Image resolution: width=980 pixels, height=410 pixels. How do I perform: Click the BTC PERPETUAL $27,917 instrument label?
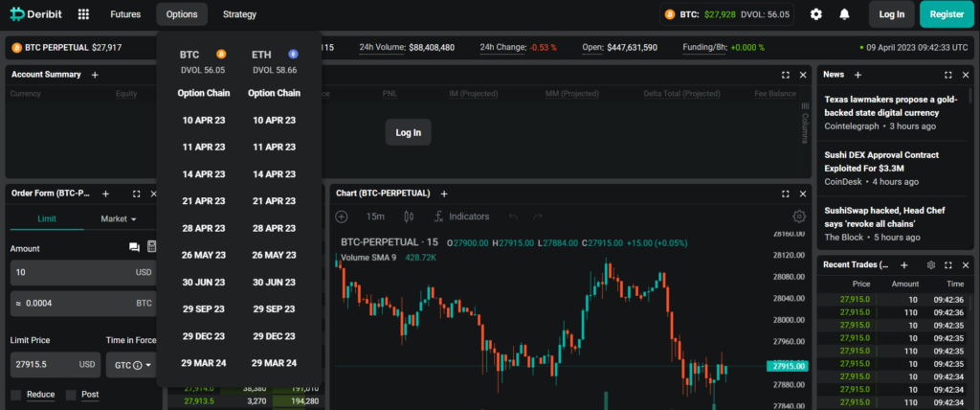[67, 47]
